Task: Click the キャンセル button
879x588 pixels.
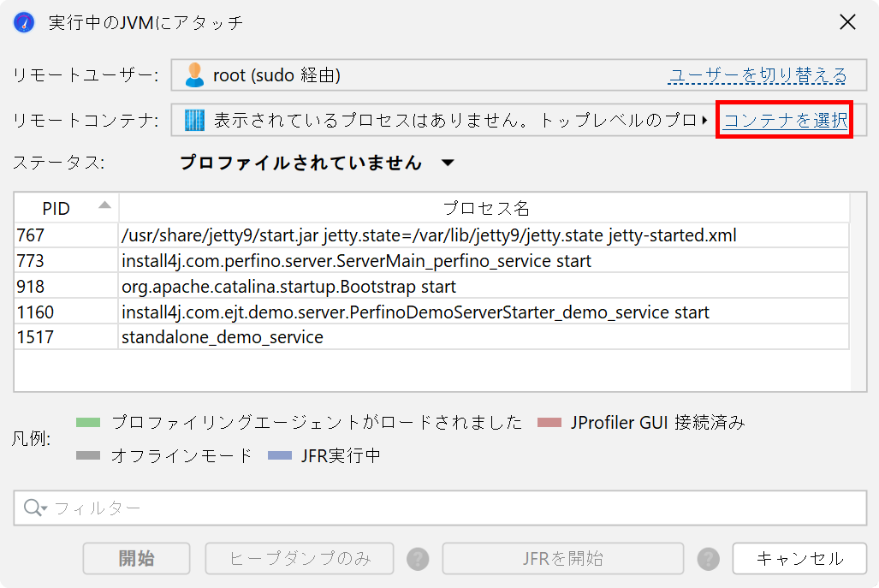Action: (799, 558)
